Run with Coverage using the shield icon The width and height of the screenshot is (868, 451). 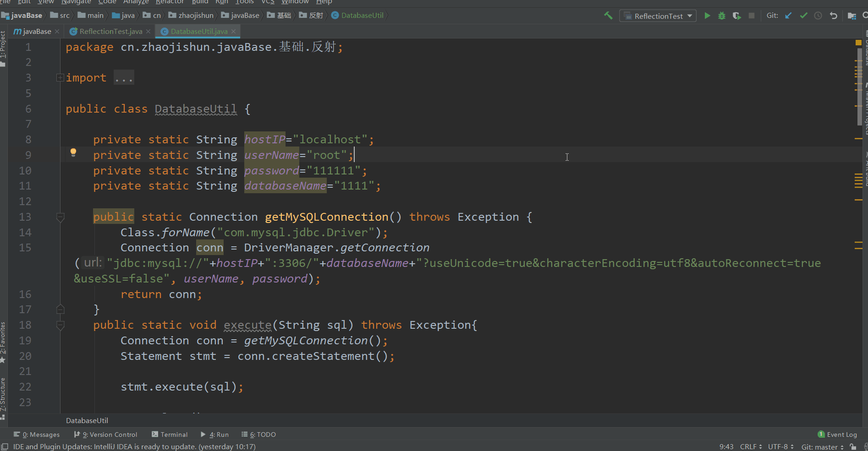click(736, 16)
